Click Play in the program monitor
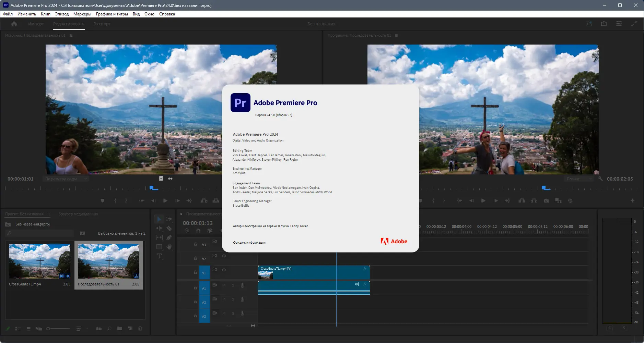This screenshot has height=343, width=644. point(483,200)
